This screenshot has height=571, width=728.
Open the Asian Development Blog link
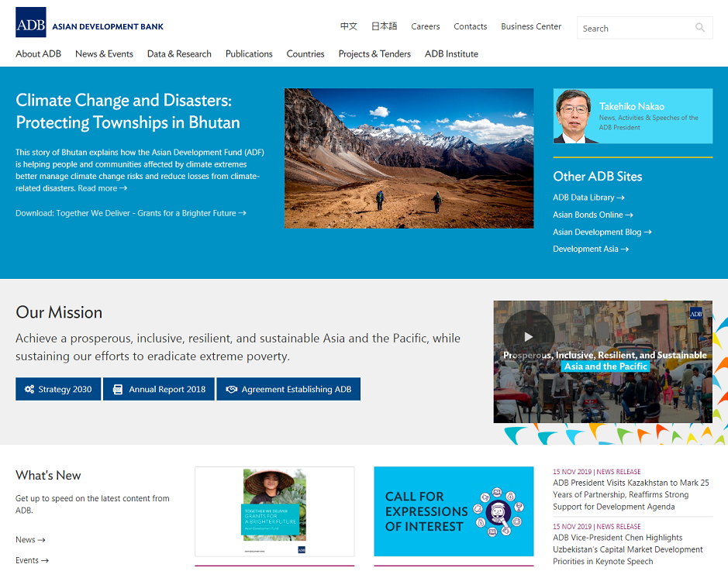point(602,232)
